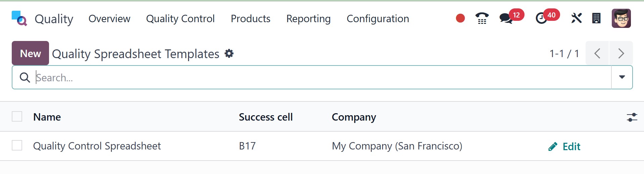Click Edit on Quality Control Spreadsheet row

click(564, 146)
